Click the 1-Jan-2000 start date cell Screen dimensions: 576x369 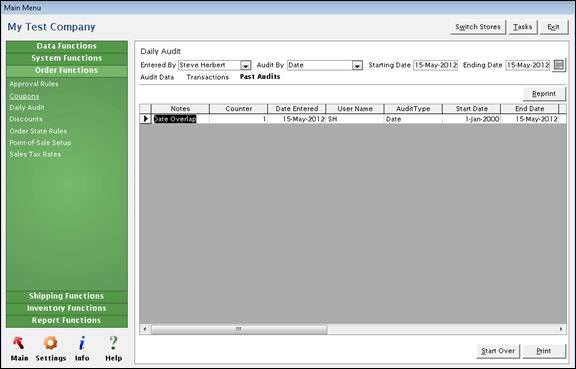point(472,119)
